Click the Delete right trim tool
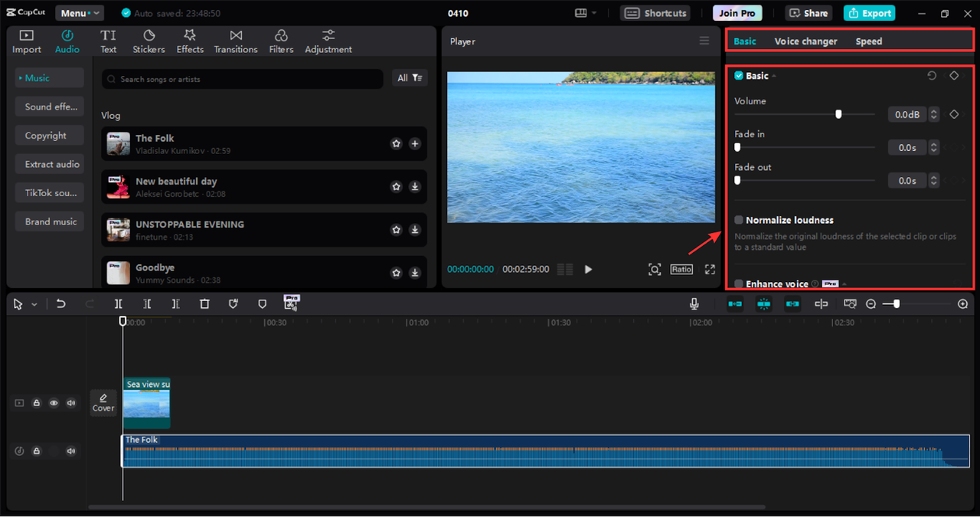This screenshot has width=980, height=518. [175, 304]
